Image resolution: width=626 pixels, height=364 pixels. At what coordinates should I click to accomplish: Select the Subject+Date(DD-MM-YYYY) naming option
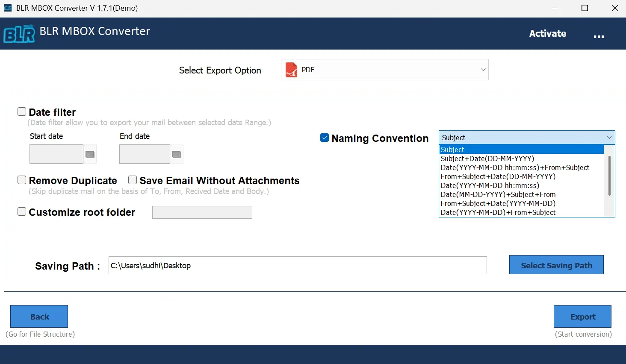[487, 159]
